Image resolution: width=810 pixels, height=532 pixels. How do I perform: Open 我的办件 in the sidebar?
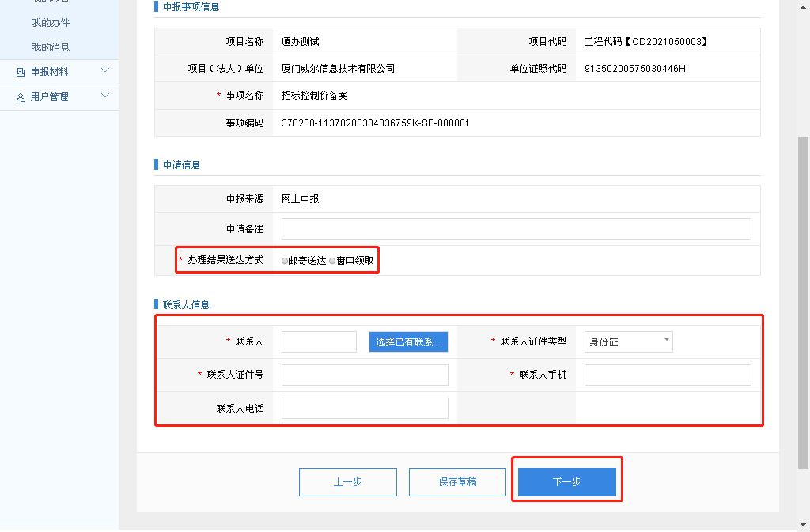pyautogui.click(x=51, y=23)
